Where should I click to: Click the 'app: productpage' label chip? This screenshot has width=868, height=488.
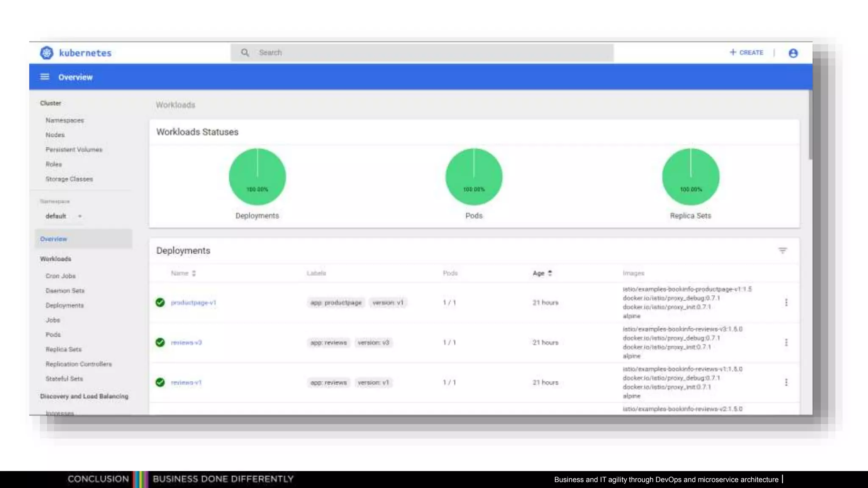pyautogui.click(x=336, y=302)
